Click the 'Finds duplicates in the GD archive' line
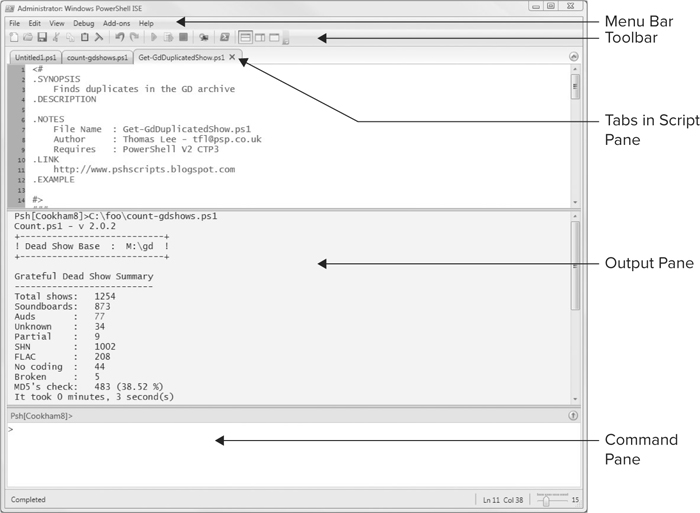Image resolution: width=700 pixels, height=513 pixels. [144, 89]
